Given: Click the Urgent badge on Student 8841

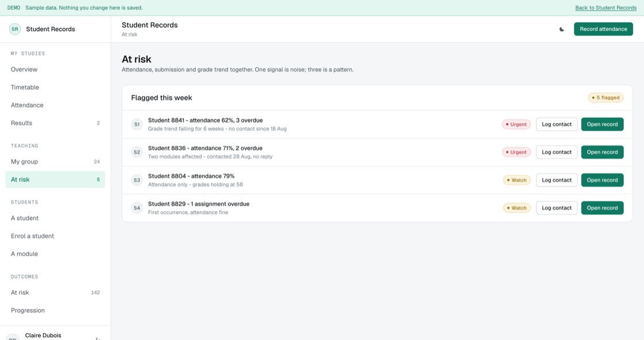Looking at the screenshot, I should tap(516, 124).
